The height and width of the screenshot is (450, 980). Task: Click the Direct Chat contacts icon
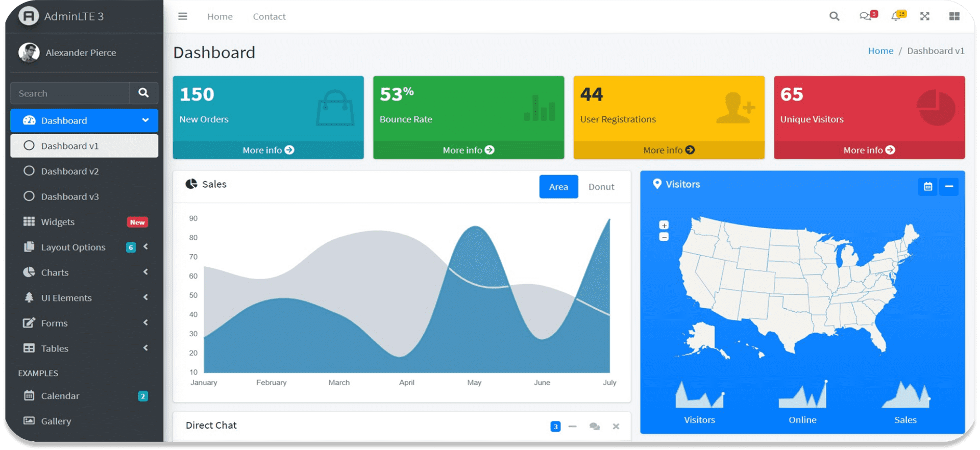594,426
